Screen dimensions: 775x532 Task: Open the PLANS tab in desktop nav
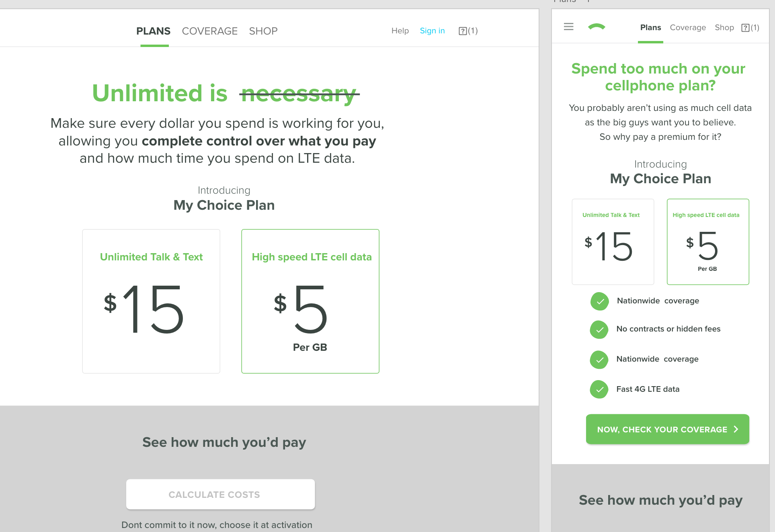click(153, 31)
